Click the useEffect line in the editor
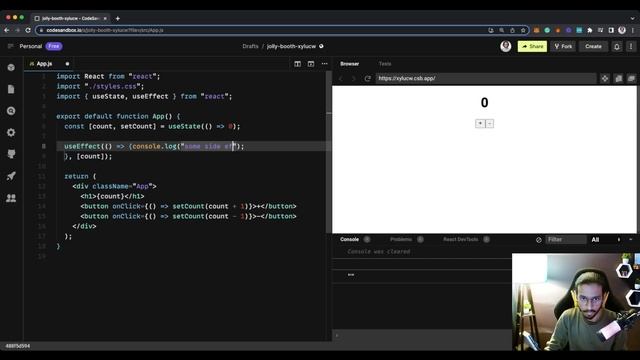 click(154, 146)
